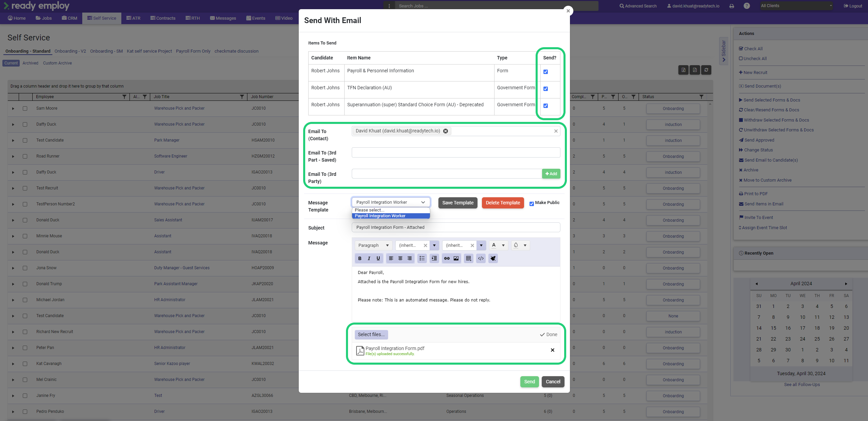Click the Email To 3rd Party field
Viewport: 868px width, 421px height.
pyautogui.click(x=447, y=174)
